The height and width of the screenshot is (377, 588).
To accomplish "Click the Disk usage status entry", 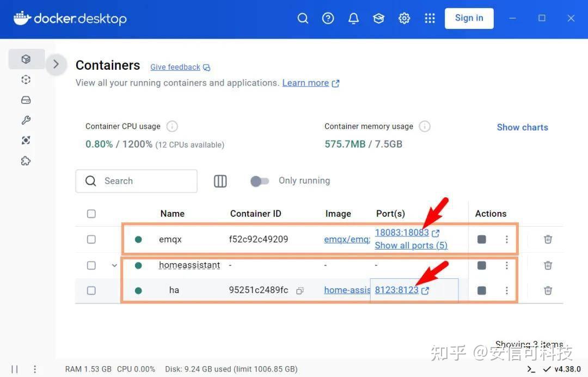I will tap(231, 369).
